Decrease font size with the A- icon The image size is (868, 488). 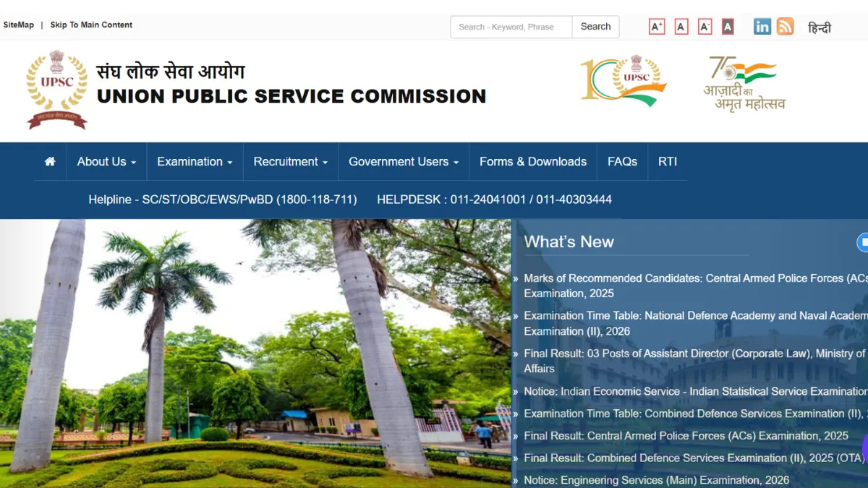[705, 27]
